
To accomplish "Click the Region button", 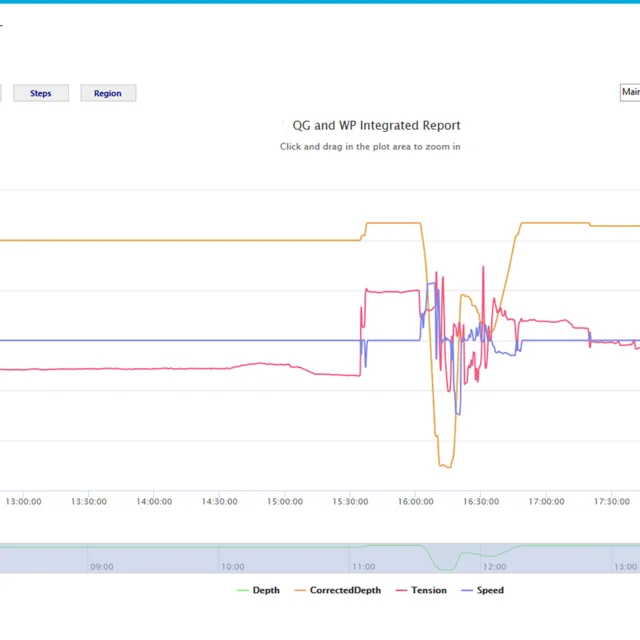I will 108,93.
